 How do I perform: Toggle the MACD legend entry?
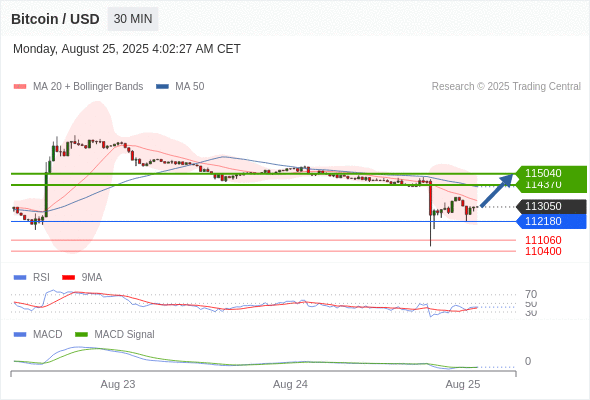coord(38,334)
